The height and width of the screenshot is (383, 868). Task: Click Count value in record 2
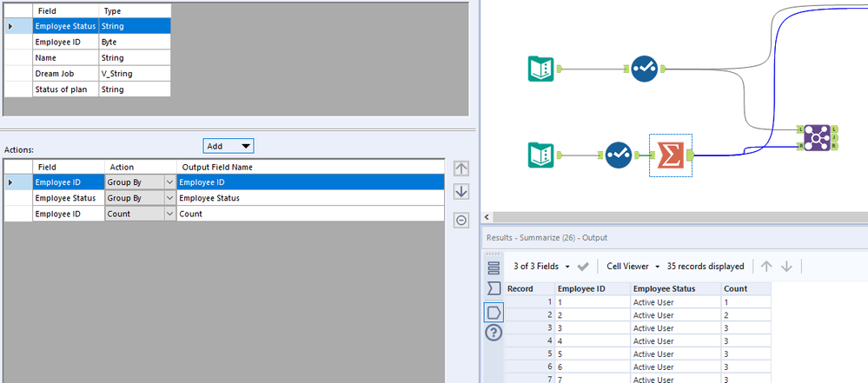coord(746,315)
